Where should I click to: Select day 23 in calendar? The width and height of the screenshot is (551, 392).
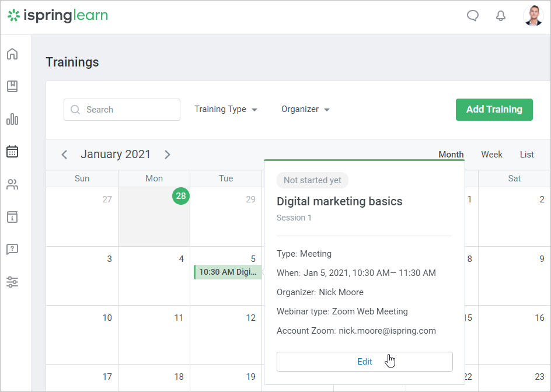[540, 377]
